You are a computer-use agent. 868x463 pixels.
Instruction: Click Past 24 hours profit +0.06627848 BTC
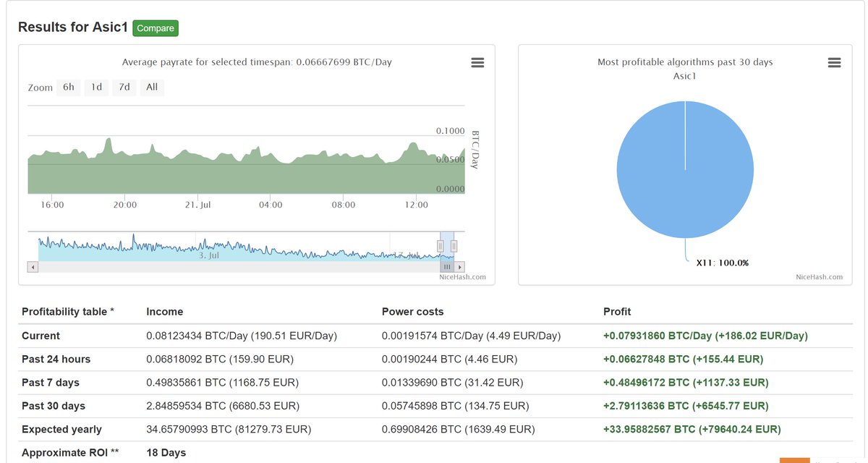tap(684, 359)
